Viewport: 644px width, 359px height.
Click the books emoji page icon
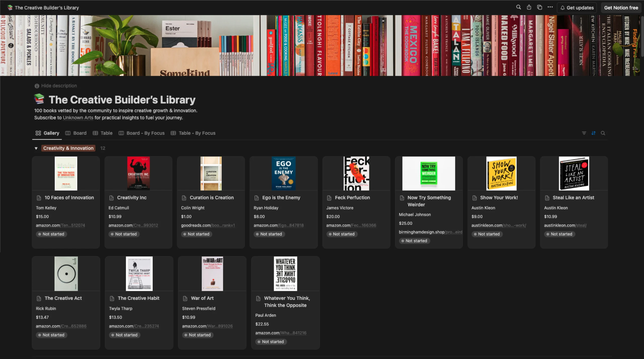[39, 99]
